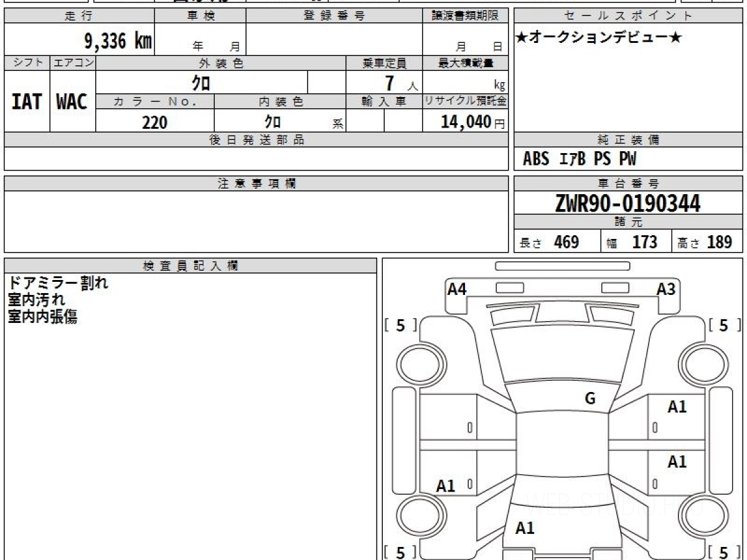Select the A3 damage mark on diagram
Image resolution: width=747 pixels, height=560 pixels.
[x=666, y=289]
